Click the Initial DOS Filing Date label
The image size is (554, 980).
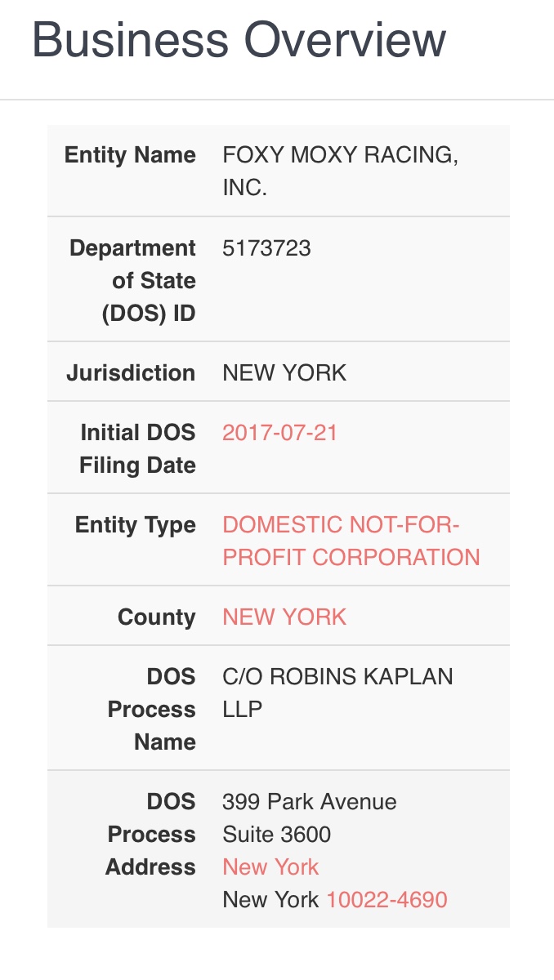137,449
